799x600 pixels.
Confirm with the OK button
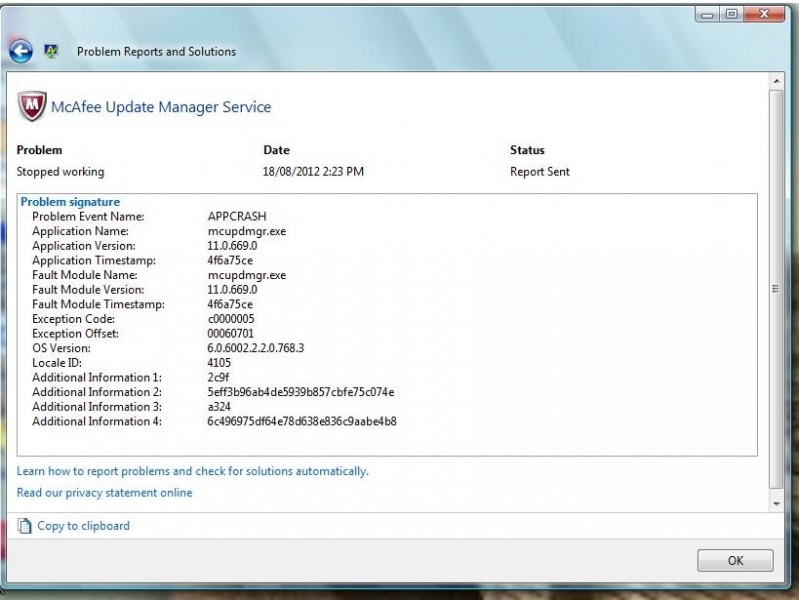coord(735,561)
